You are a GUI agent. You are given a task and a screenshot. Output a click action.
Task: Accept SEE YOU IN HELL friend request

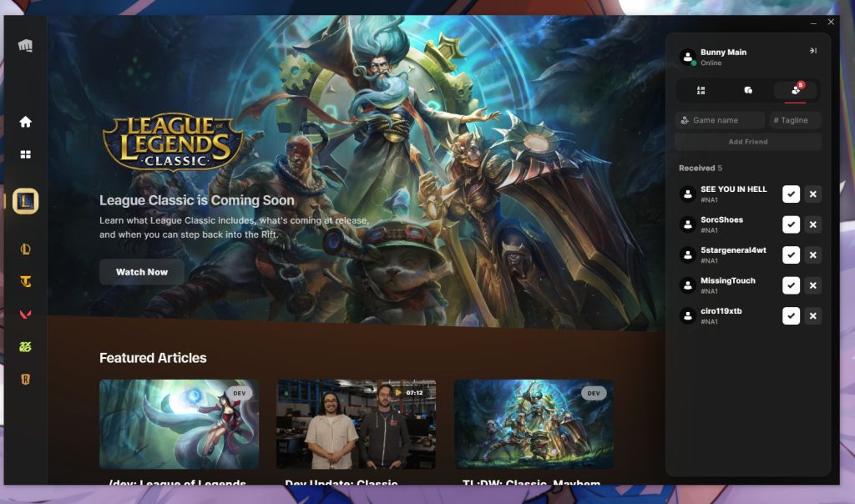pos(791,194)
